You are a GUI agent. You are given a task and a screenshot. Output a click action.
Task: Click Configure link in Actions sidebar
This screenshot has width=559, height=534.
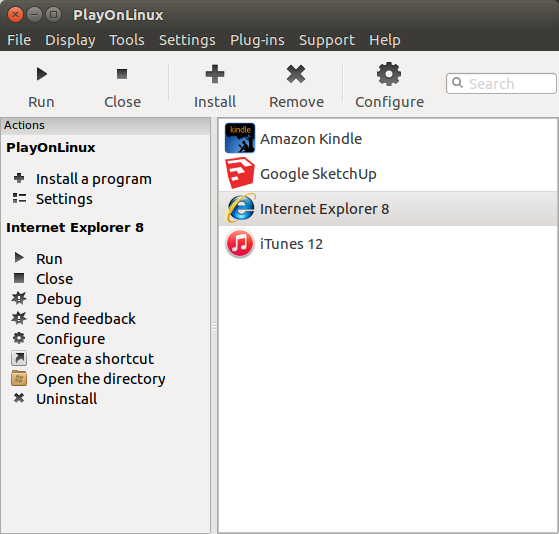pos(71,339)
